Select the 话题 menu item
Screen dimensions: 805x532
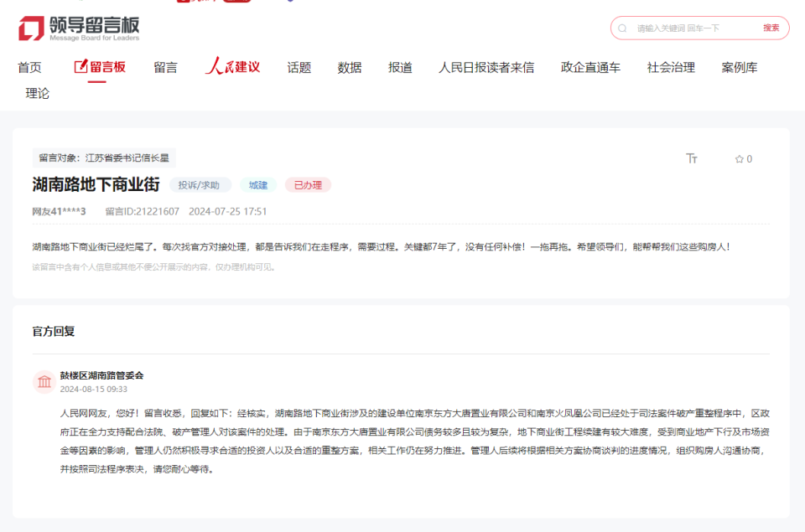[x=299, y=67]
